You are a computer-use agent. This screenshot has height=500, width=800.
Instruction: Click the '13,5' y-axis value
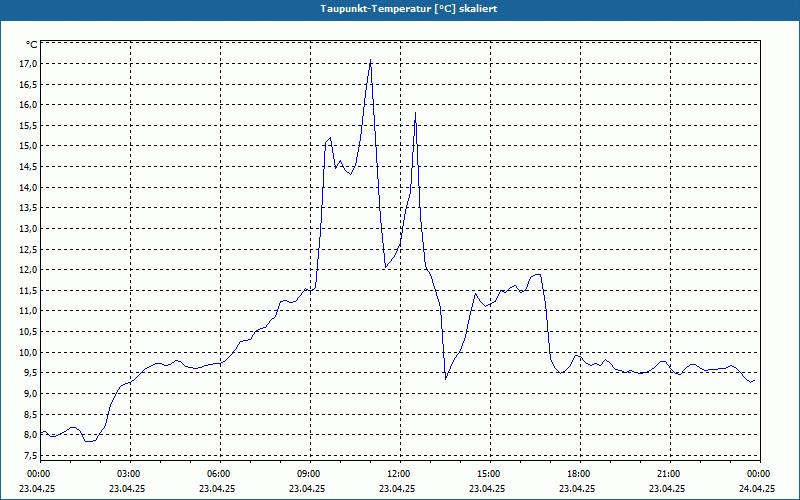coord(29,208)
